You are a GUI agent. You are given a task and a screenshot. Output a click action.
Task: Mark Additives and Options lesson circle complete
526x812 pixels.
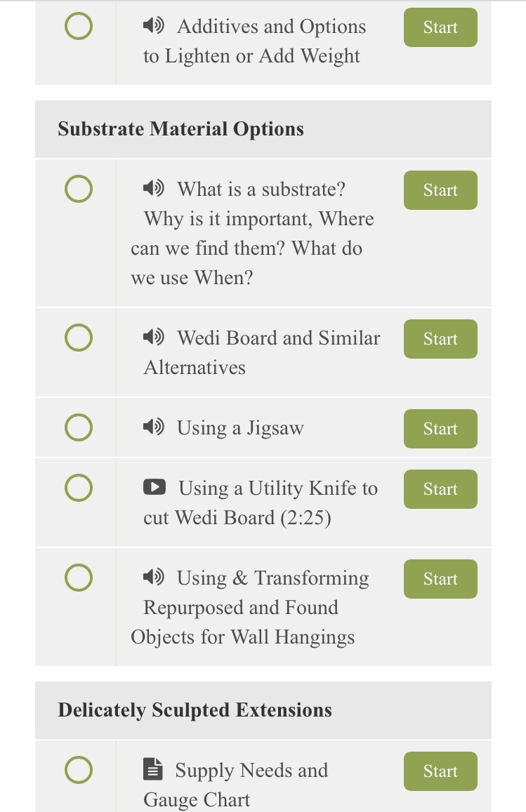coord(79,26)
